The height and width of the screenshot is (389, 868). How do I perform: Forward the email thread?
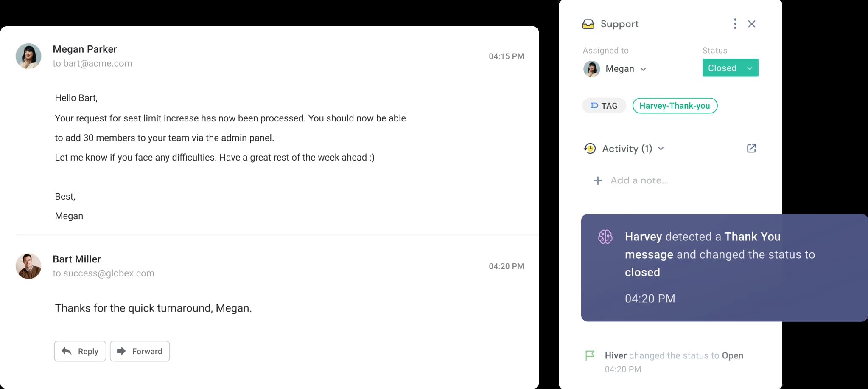pos(140,351)
